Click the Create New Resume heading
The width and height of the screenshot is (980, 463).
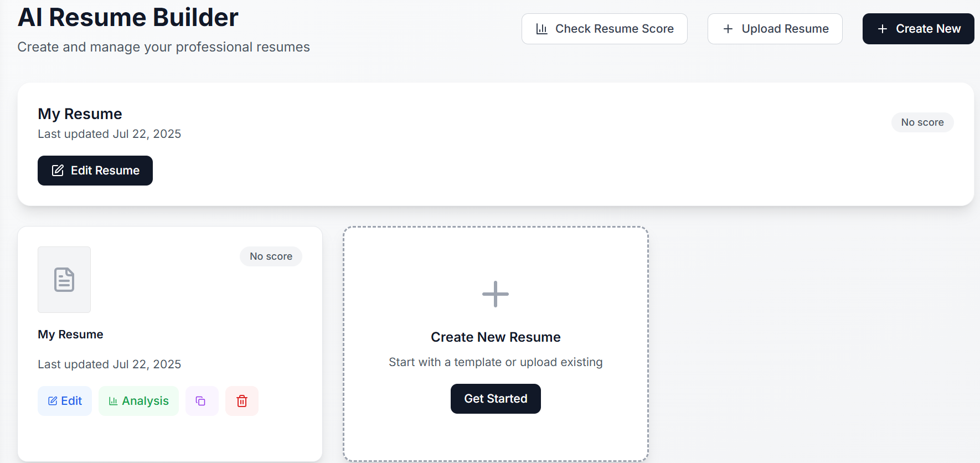496,337
